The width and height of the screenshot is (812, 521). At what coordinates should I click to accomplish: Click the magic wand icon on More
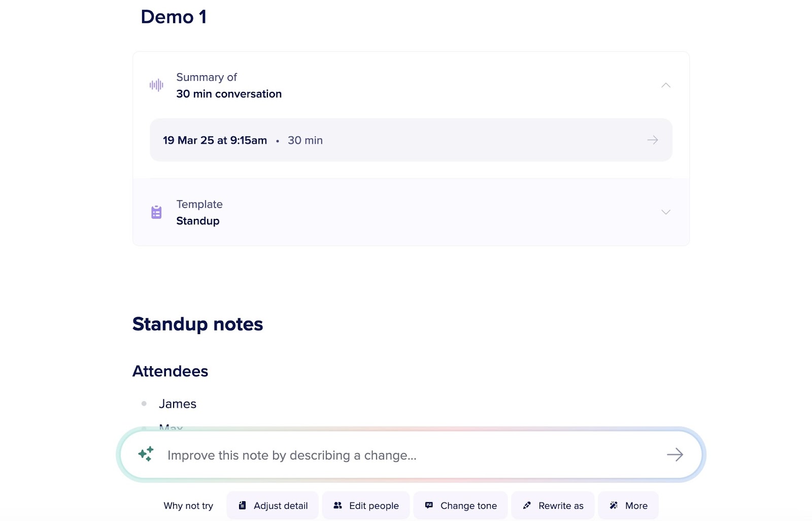click(x=614, y=505)
